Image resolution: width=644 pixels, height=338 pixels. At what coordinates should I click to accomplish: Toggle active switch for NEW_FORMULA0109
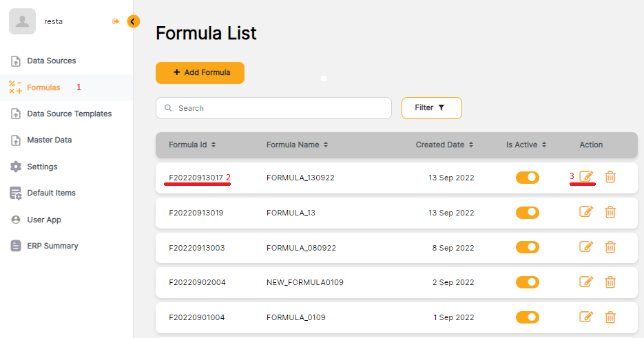(528, 282)
